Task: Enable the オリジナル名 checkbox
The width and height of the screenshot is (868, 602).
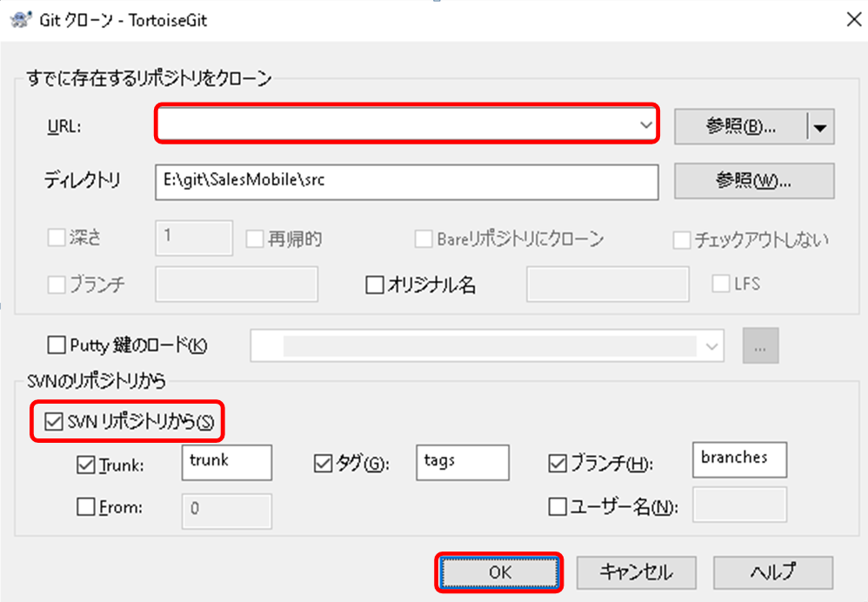Action: point(375,285)
